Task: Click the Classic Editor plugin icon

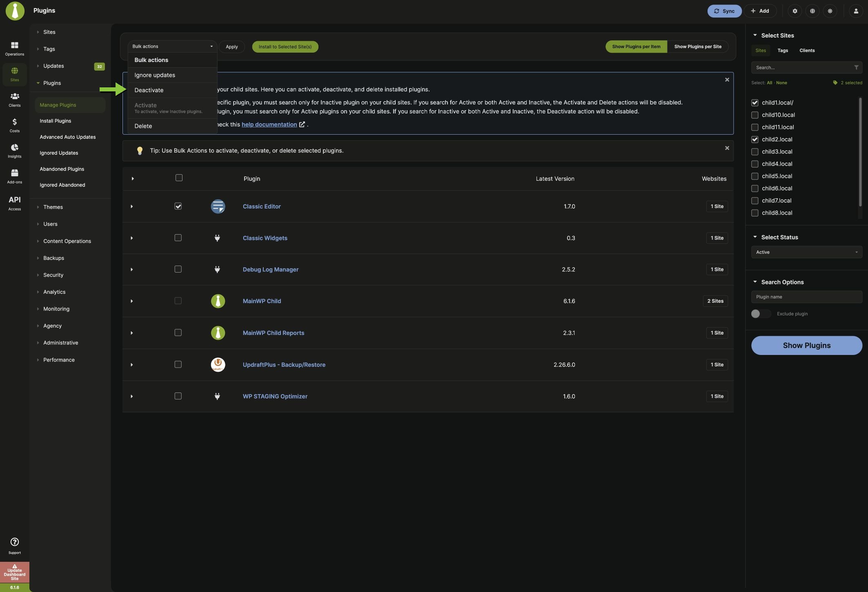Action: pyautogui.click(x=218, y=206)
